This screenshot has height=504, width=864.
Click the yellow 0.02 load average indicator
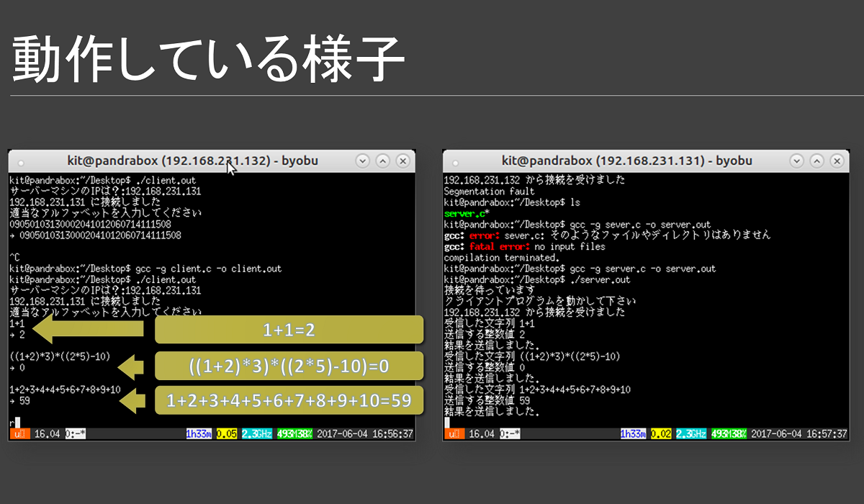pyautogui.click(x=662, y=433)
